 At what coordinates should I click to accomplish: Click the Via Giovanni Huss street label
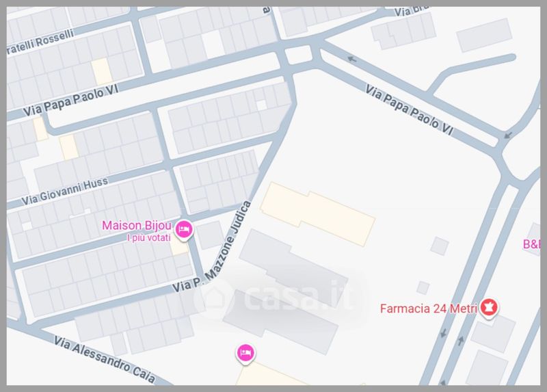pos(64,192)
